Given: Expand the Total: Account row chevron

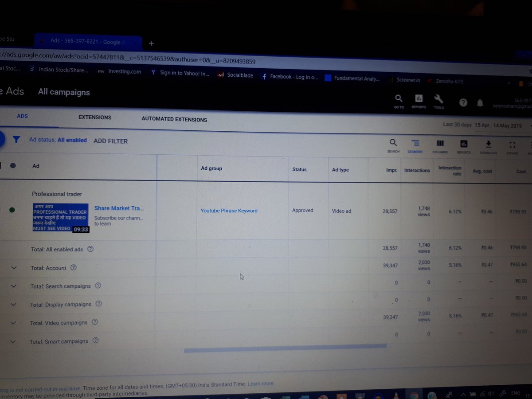Looking at the screenshot, I should 13,268.
